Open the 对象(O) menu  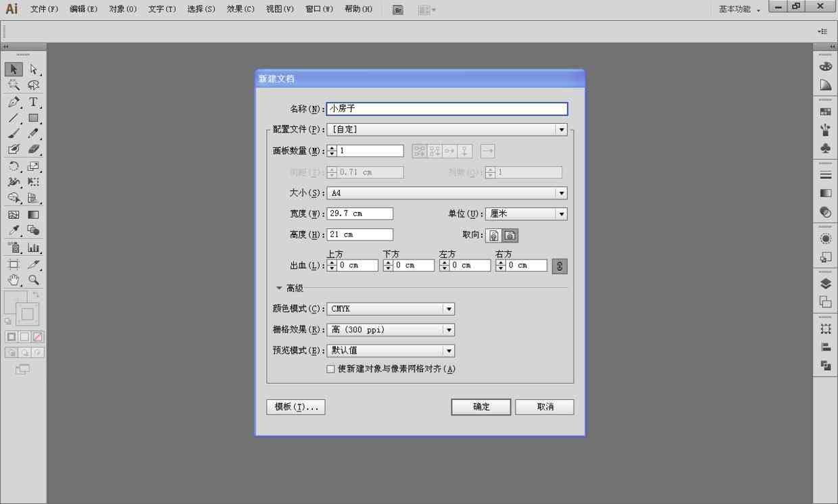122,9
